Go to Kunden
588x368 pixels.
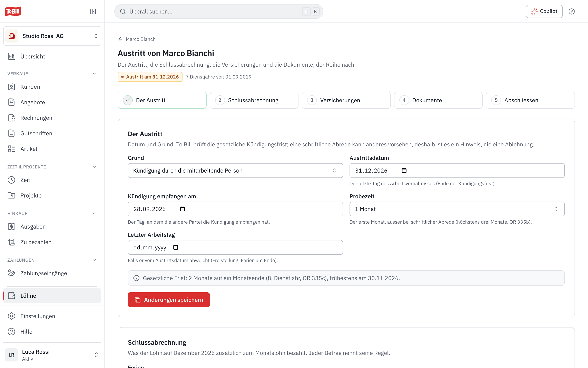point(52,87)
